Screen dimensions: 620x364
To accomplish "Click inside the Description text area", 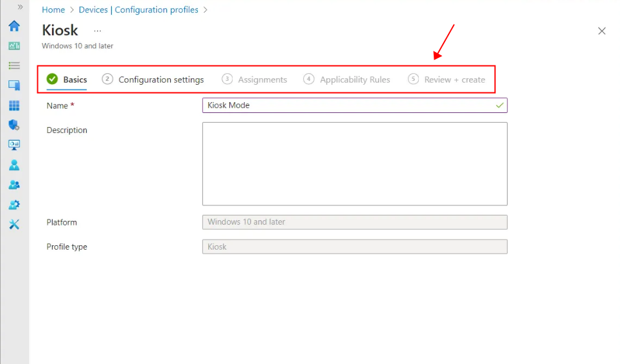I will (x=355, y=164).
